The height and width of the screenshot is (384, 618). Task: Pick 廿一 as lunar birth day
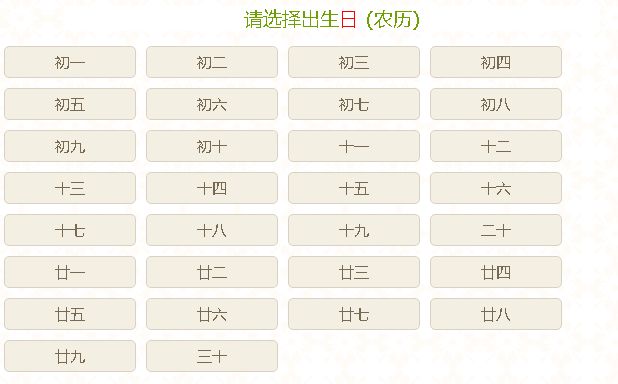(x=70, y=272)
